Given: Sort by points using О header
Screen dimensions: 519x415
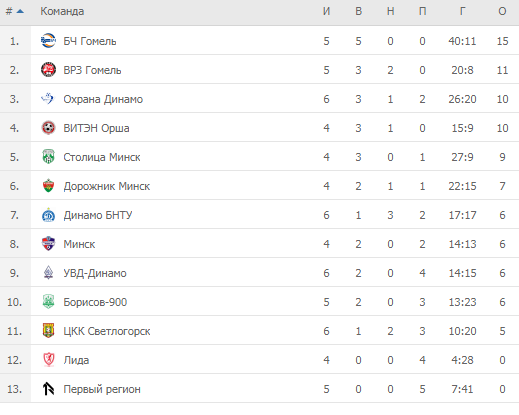Looking at the screenshot, I should pyautogui.click(x=502, y=11).
